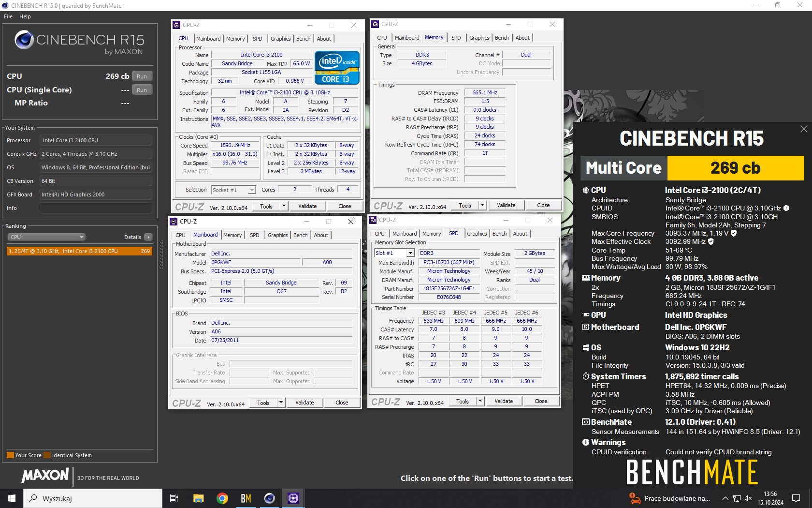This screenshot has width=812, height=508.
Task: Click the CPUID info icon in BenchMate
Action: coord(786,208)
